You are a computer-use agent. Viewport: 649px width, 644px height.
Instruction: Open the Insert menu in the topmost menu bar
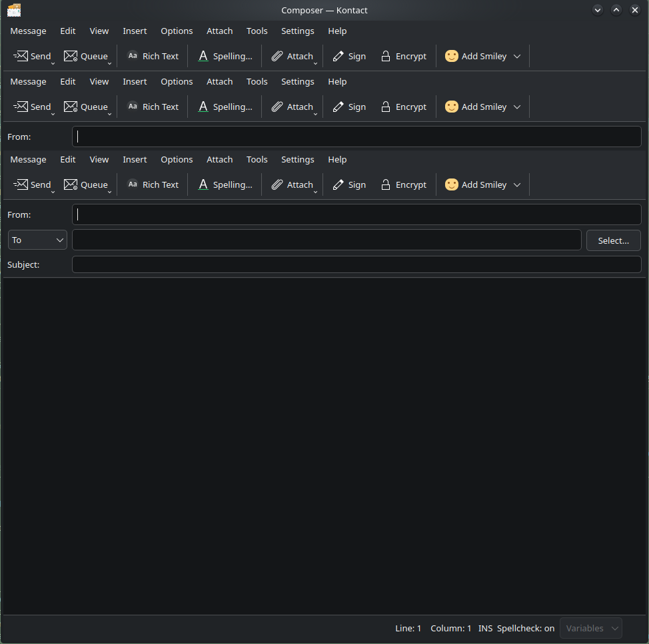pyautogui.click(x=135, y=31)
